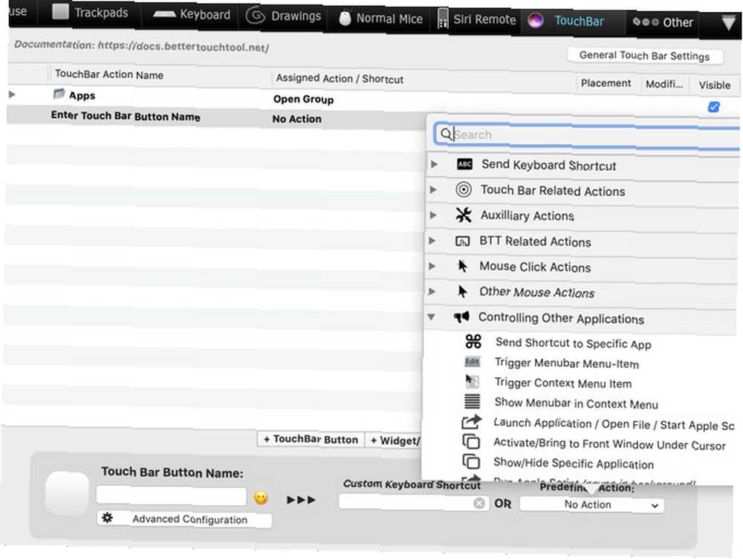Select the Enter Touch Bar Button Name row
Viewport: 743px width, 560px height.
click(x=215, y=117)
